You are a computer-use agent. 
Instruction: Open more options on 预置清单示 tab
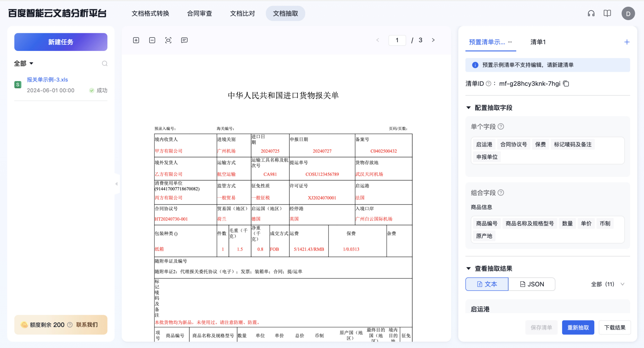(510, 42)
